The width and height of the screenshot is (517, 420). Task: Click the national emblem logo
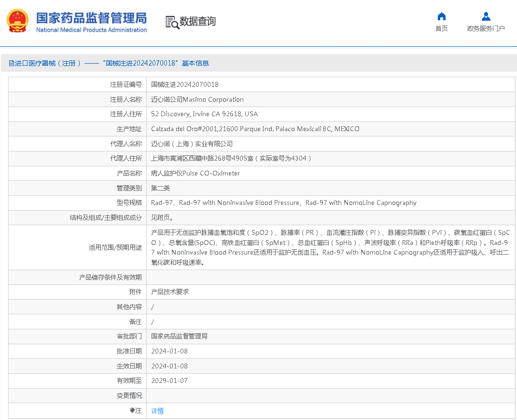(18, 21)
